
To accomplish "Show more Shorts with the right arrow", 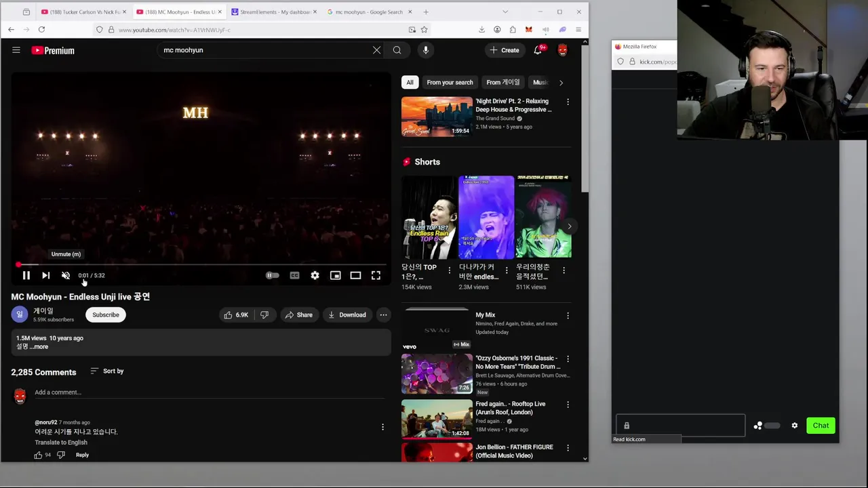I will 569,226.
